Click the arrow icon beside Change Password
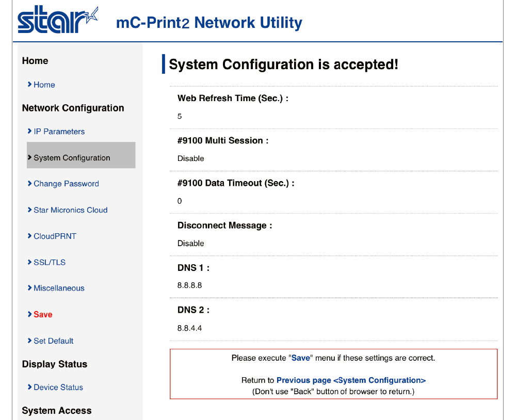 [x=29, y=183]
